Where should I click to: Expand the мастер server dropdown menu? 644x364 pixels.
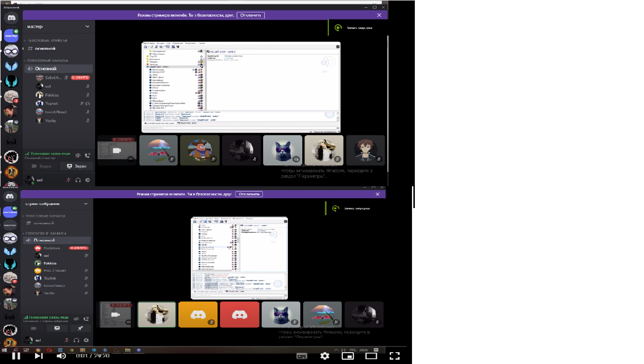point(87,27)
